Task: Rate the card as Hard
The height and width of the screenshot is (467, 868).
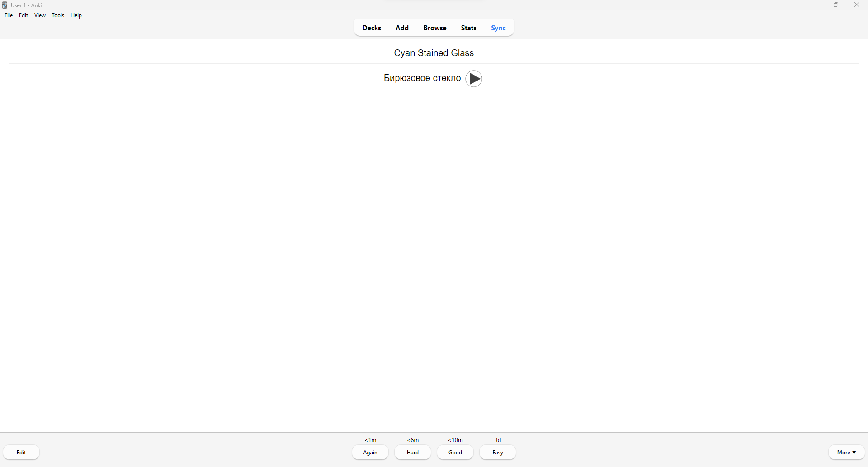Action: (413, 453)
